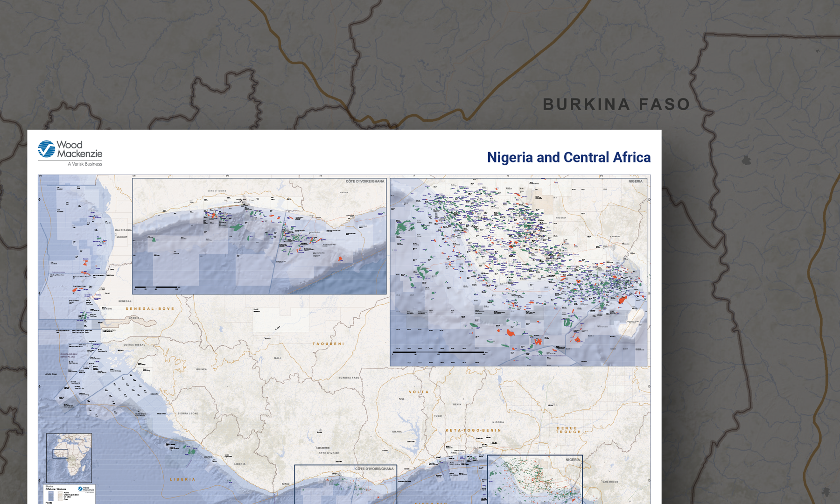Click the large red field in the Côte d'Ivoire/Ghana inset

(x=340, y=259)
